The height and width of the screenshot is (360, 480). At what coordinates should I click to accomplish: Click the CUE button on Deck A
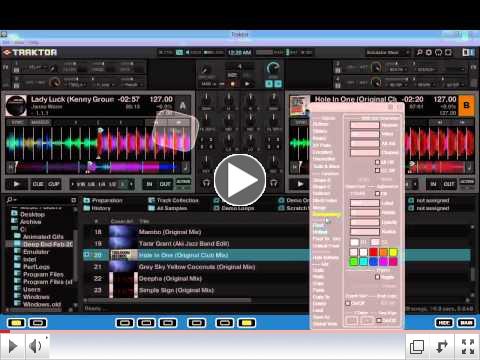tap(38, 184)
